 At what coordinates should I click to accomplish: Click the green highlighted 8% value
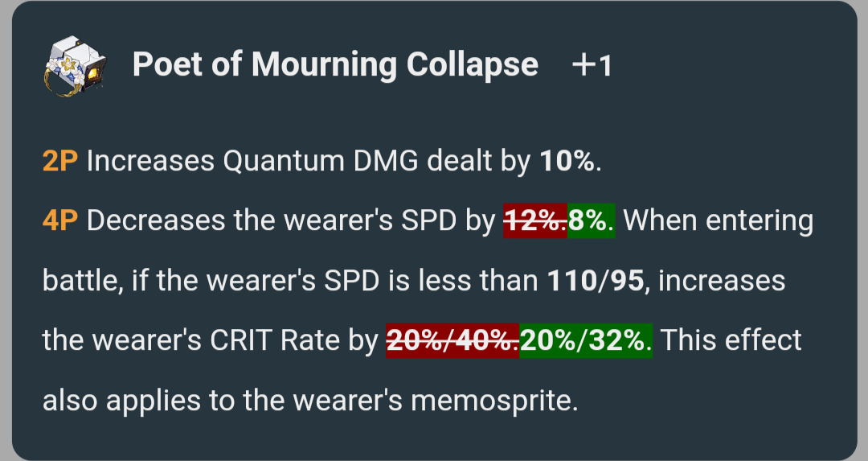click(592, 221)
